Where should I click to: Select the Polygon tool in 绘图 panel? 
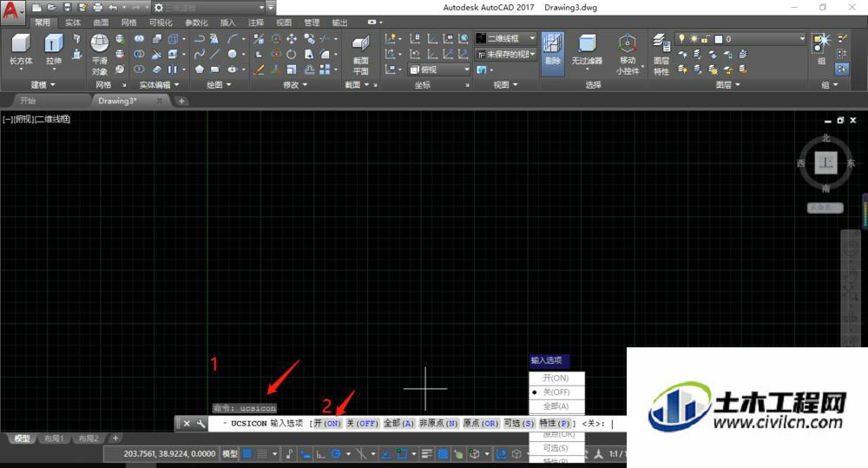(200, 69)
